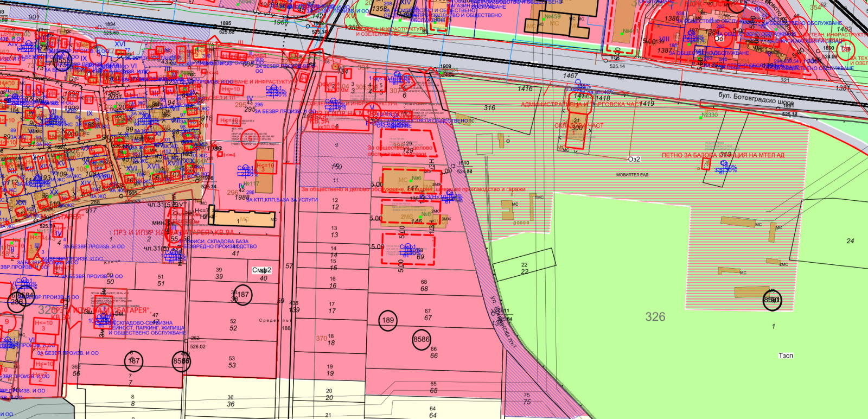Select parcel 22 in the green area

point(524,269)
